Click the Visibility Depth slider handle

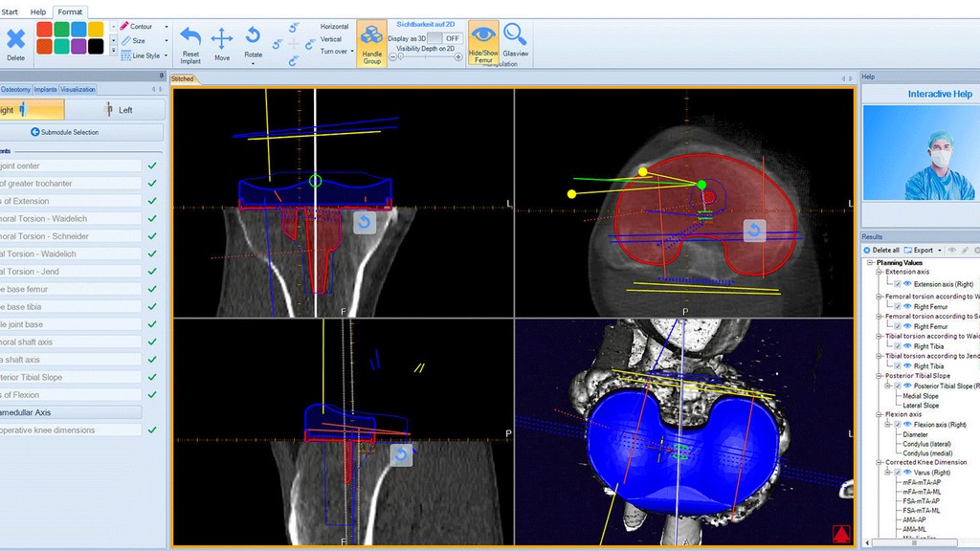click(x=401, y=56)
